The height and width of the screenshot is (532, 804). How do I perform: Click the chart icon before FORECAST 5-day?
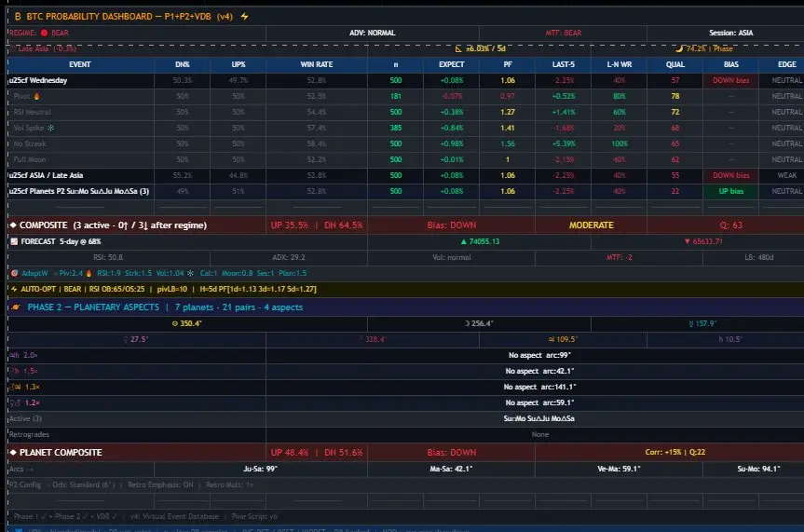[14, 241]
